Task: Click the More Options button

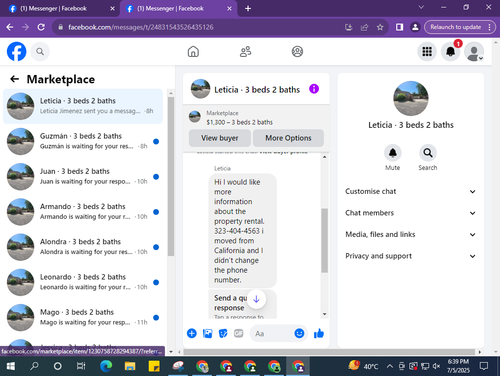Action: [288, 138]
